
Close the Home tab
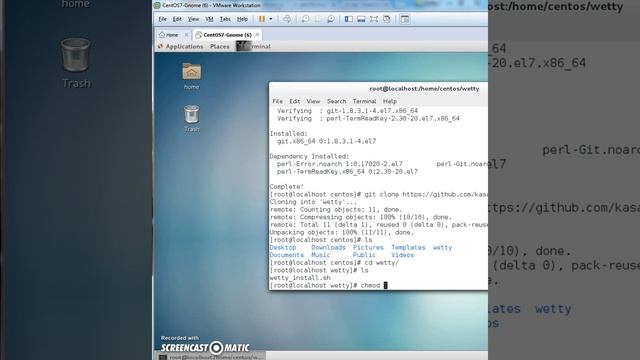click(187, 35)
